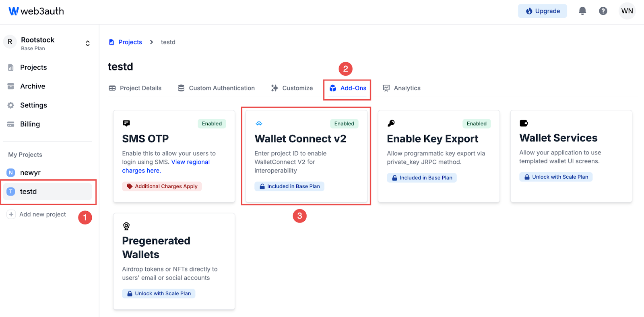This screenshot has height=317, width=644.
Task: Click the Enable Key Export key icon
Action: (391, 123)
